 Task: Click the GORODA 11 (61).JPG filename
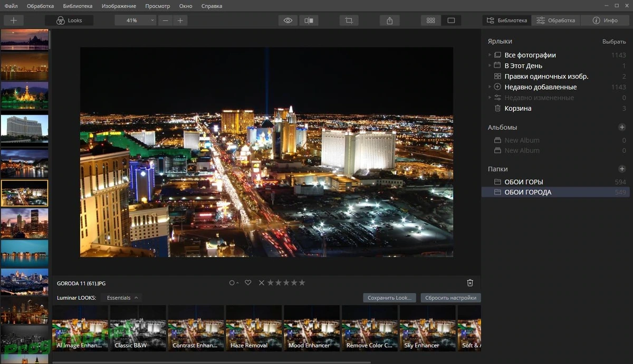point(81,283)
